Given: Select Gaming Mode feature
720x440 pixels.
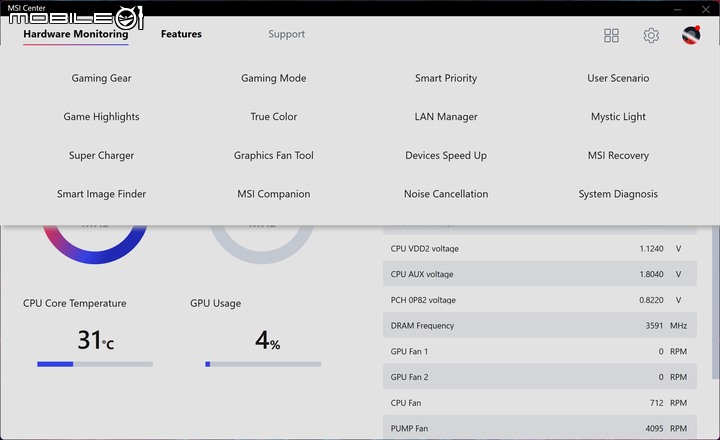Looking at the screenshot, I should (274, 78).
